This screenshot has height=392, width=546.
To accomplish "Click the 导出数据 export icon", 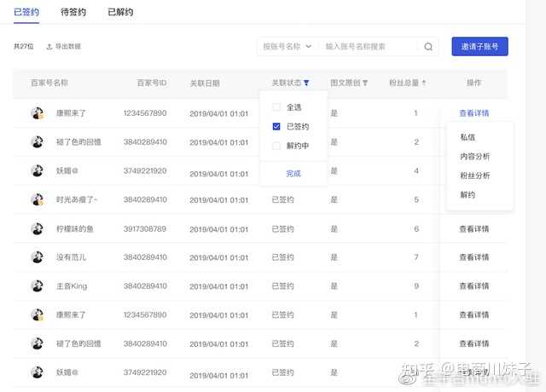I will point(49,47).
